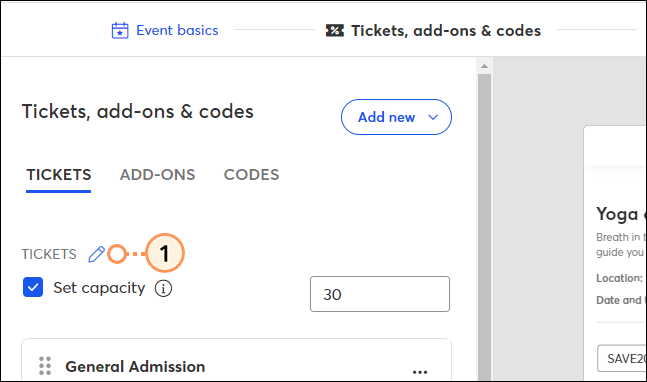
Task: Click the capacity field showing 30
Action: point(380,294)
